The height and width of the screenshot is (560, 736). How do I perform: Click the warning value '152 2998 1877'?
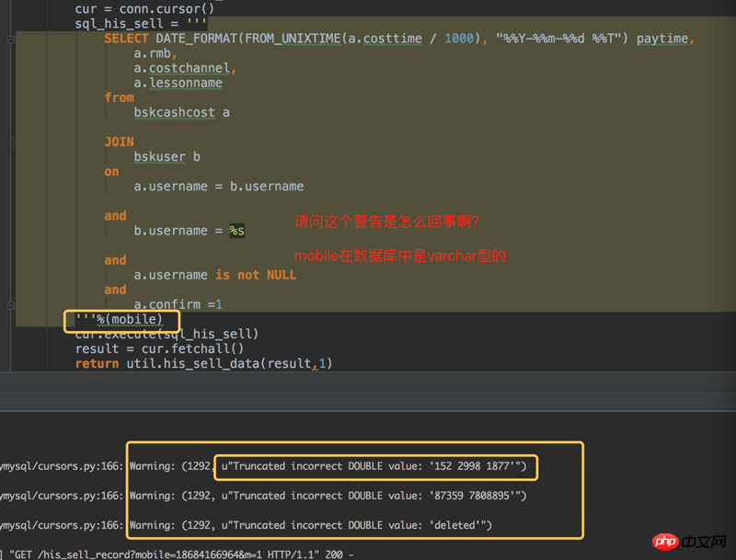[472, 466]
